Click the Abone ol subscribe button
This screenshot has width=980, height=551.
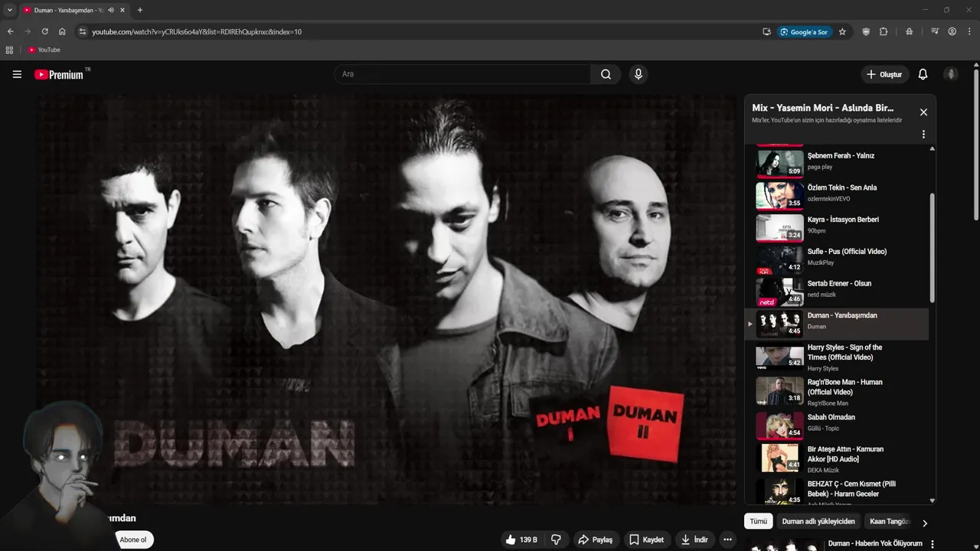click(x=133, y=540)
